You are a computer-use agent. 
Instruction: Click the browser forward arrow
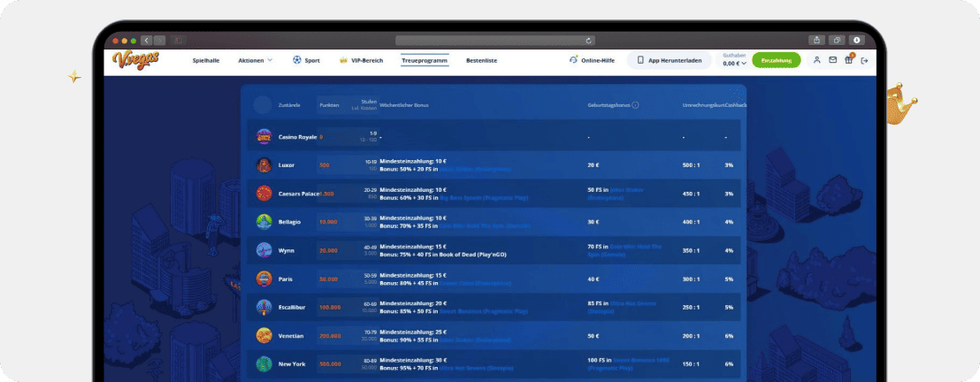tap(159, 40)
